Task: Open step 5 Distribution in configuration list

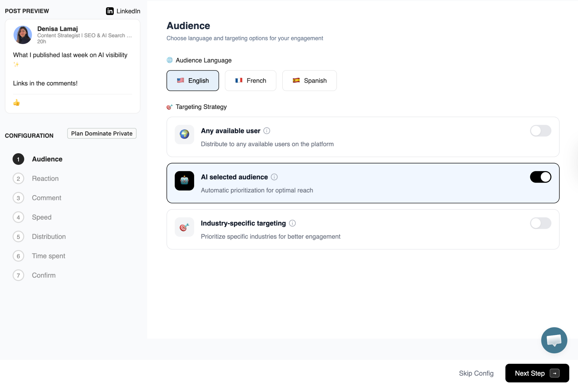Action: (49, 236)
